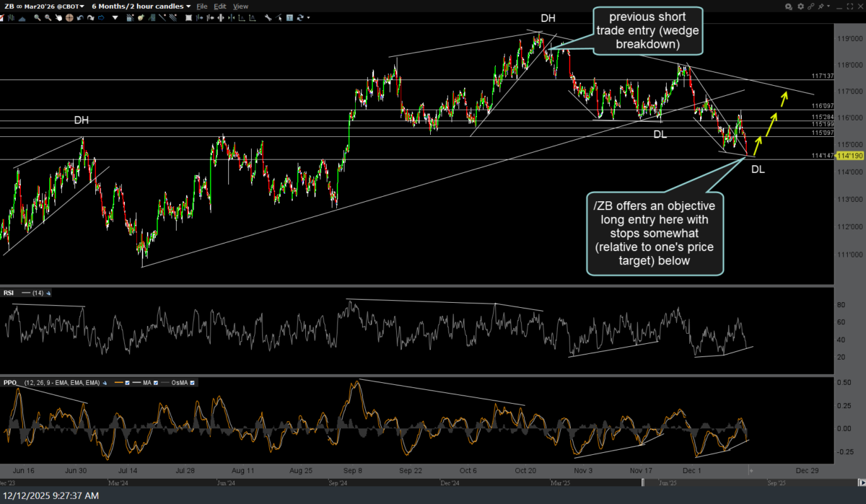The height and width of the screenshot is (504, 866).
Task: Open the View menu
Action: pos(240,6)
